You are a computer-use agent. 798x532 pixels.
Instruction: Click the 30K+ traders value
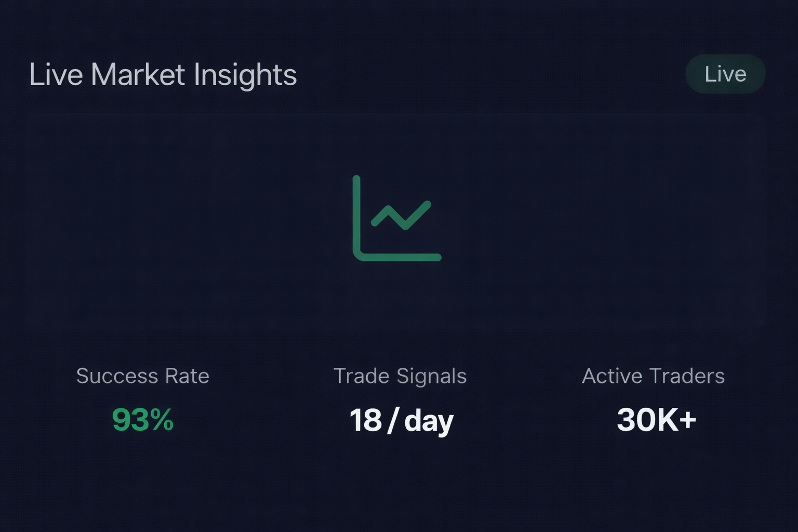click(x=656, y=420)
